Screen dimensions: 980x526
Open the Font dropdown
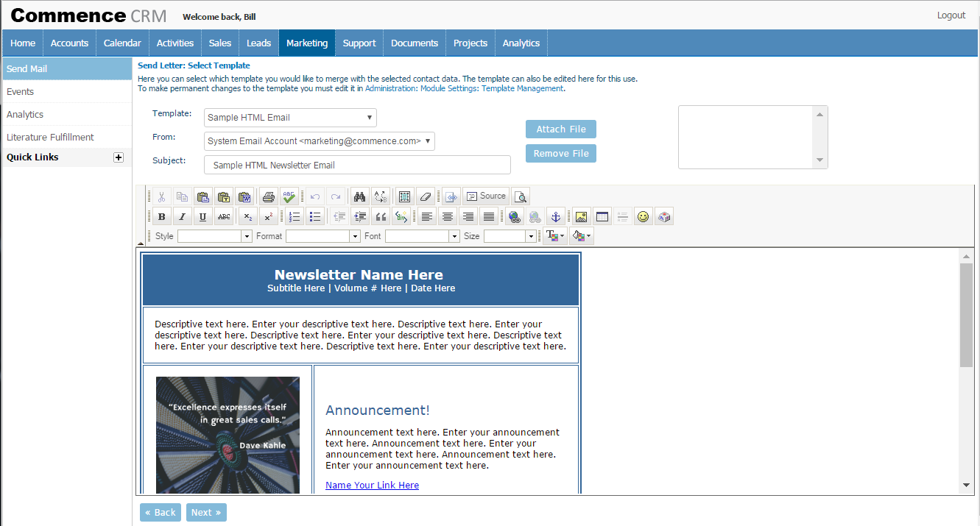click(x=423, y=236)
